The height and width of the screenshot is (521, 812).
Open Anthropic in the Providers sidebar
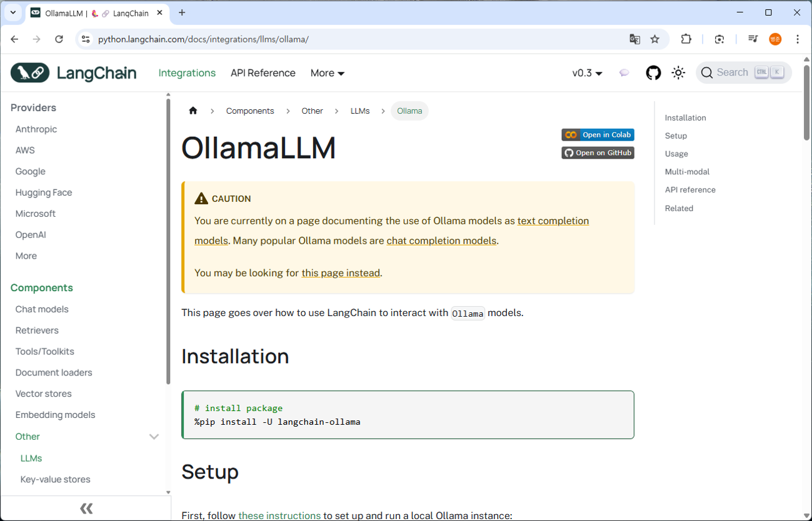[x=36, y=129]
